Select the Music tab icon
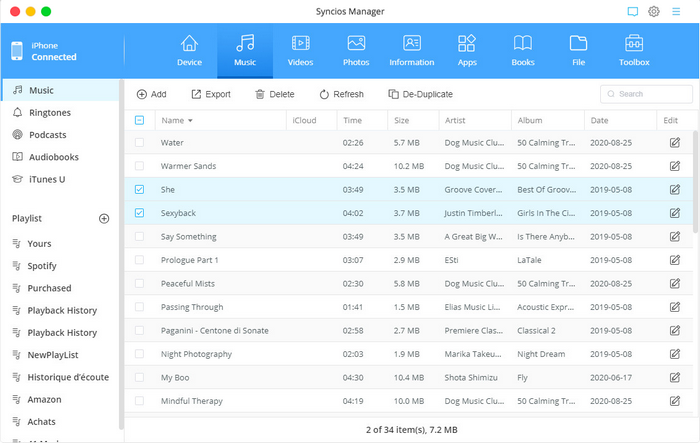Image resolution: width=700 pixels, height=443 pixels. click(x=245, y=43)
